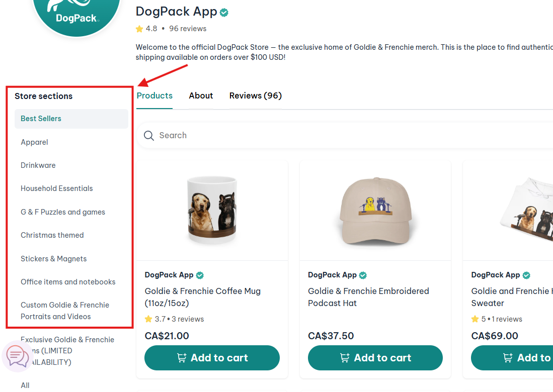View the Embroidered Podcast Hat image
The width and height of the screenshot is (553, 392).
coord(375,210)
